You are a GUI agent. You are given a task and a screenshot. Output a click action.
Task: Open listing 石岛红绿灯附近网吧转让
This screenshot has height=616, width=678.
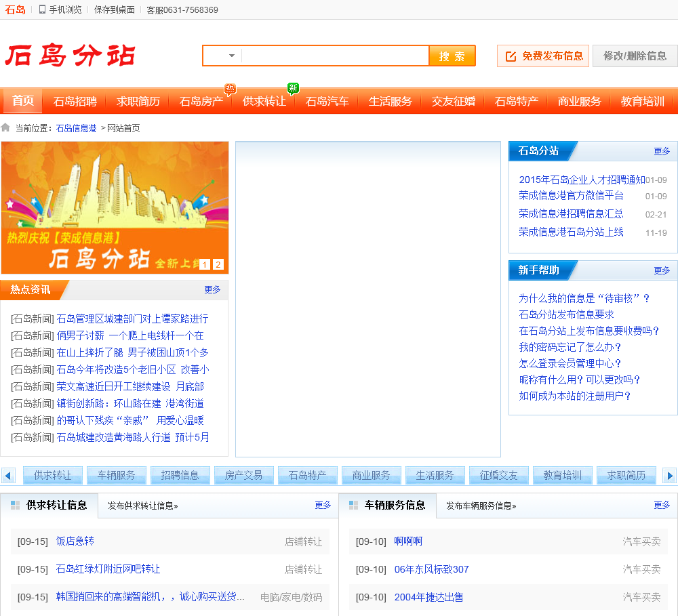(108, 569)
